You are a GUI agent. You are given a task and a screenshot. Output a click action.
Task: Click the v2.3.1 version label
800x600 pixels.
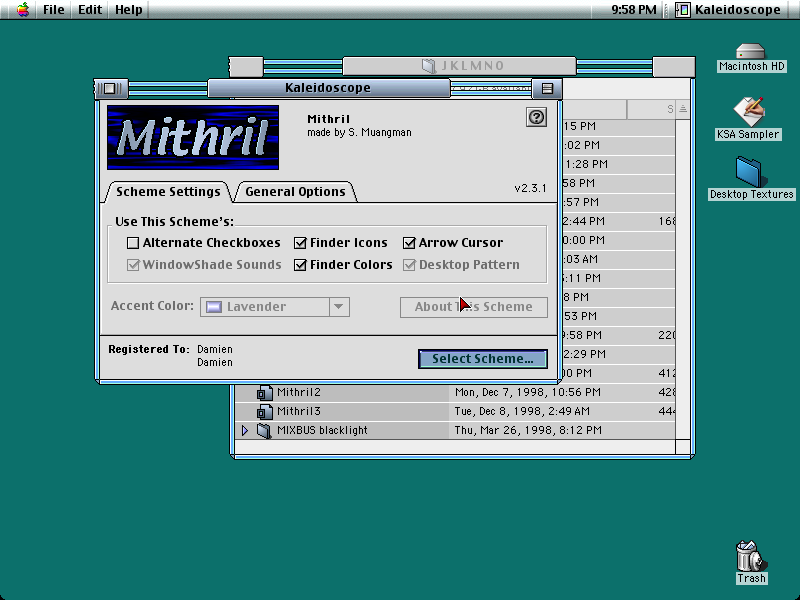(x=530, y=188)
